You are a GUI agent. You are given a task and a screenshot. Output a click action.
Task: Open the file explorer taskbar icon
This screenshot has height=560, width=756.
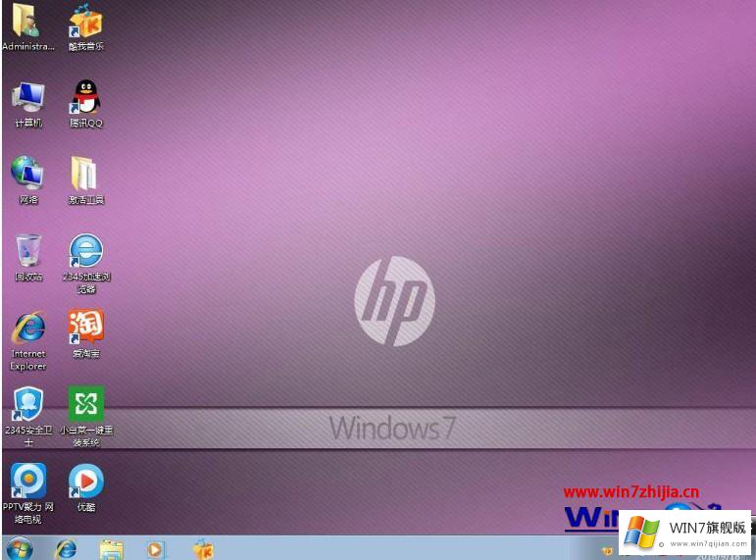tap(112, 549)
